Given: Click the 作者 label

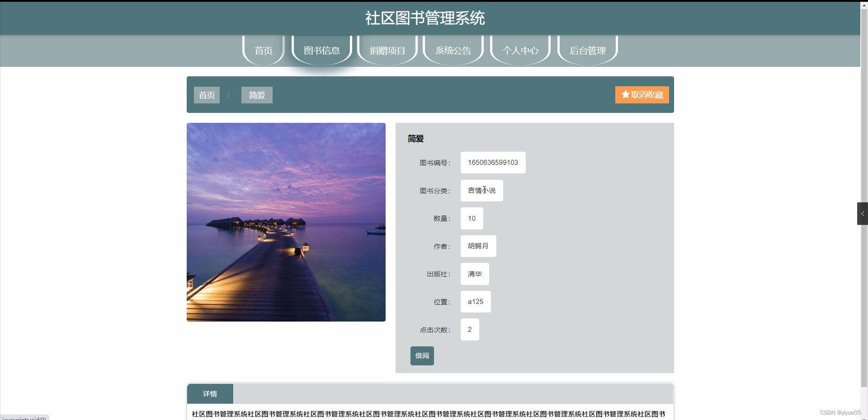Looking at the screenshot, I should [x=442, y=247].
